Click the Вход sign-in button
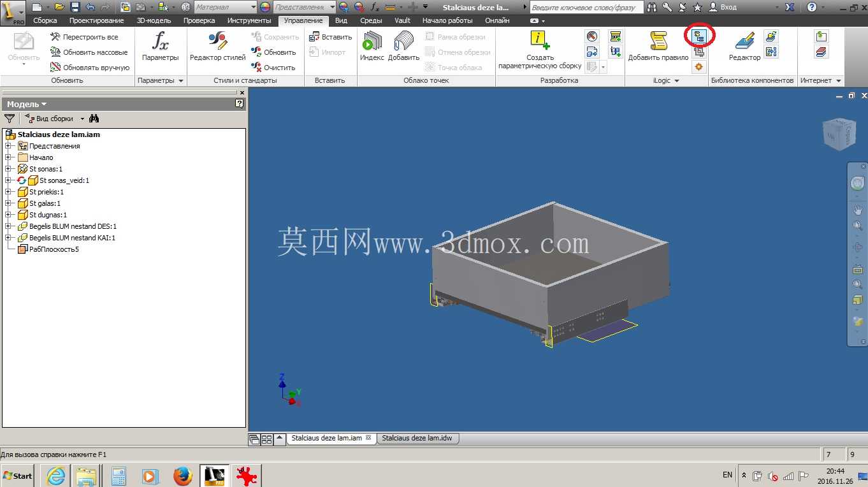The height and width of the screenshot is (487, 868). click(723, 7)
